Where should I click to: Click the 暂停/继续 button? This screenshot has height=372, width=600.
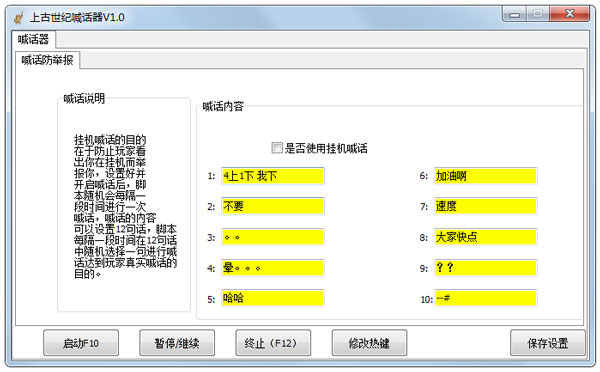[177, 343]
